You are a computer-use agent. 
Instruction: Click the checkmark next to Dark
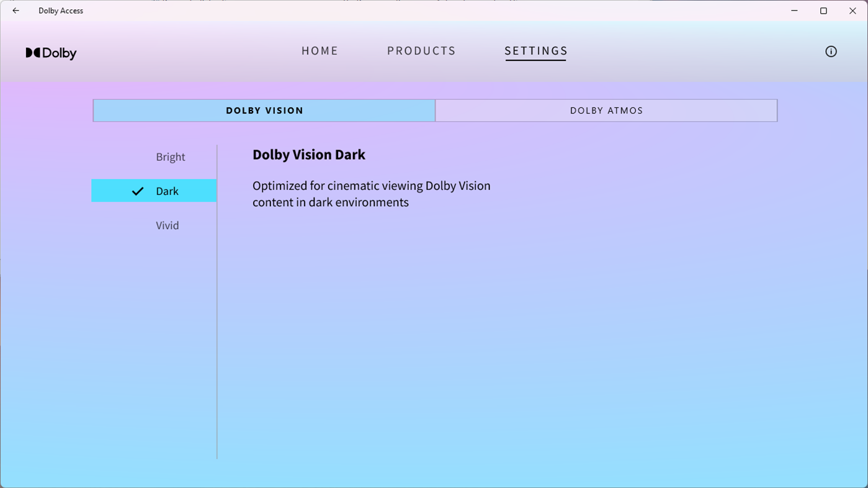coord(138,191)
